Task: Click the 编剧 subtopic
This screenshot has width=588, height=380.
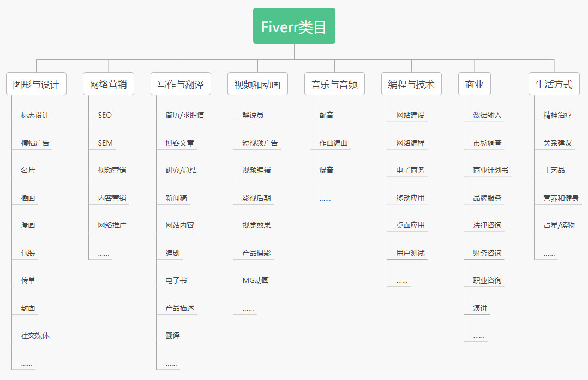Action: click(172, 253)
